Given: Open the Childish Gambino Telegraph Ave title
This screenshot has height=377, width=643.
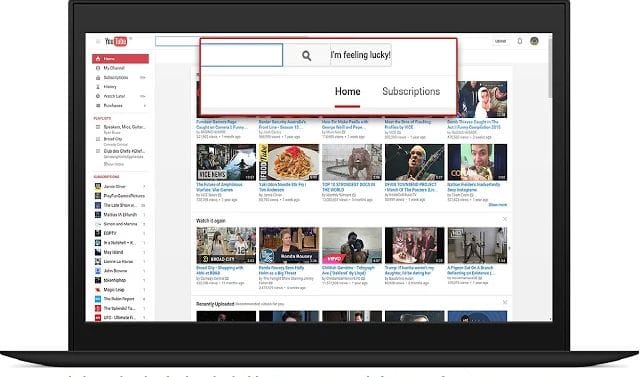Looking at the screenshot, I should pos(349,270).
